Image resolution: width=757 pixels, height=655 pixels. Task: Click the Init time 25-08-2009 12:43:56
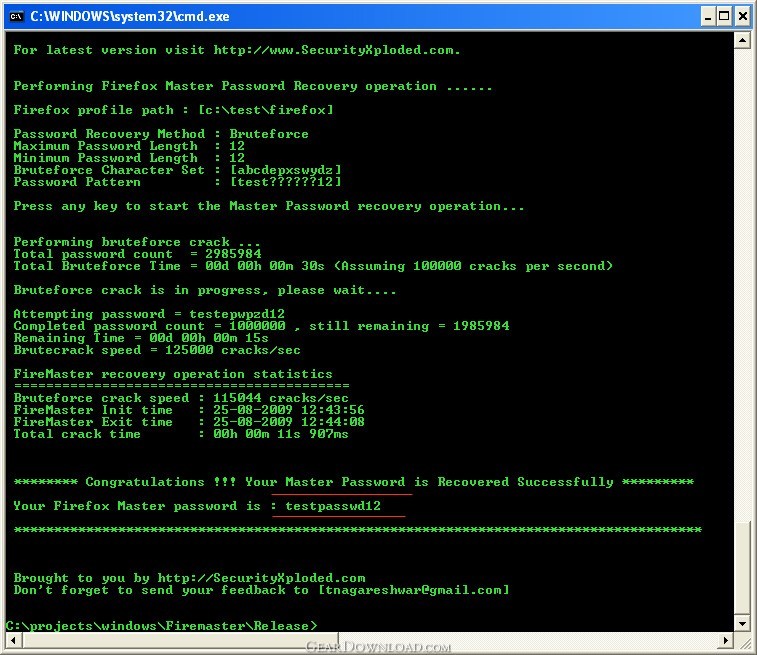[289, 410]
